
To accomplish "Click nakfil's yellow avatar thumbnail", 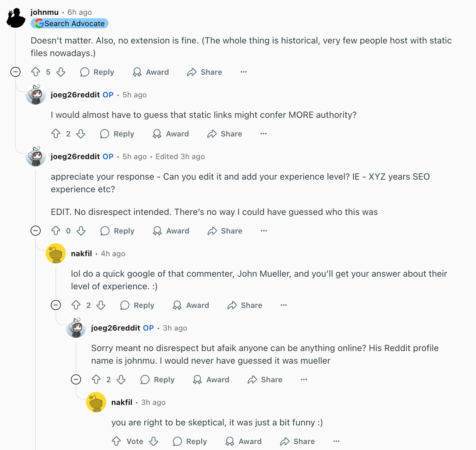I will 56,253.
